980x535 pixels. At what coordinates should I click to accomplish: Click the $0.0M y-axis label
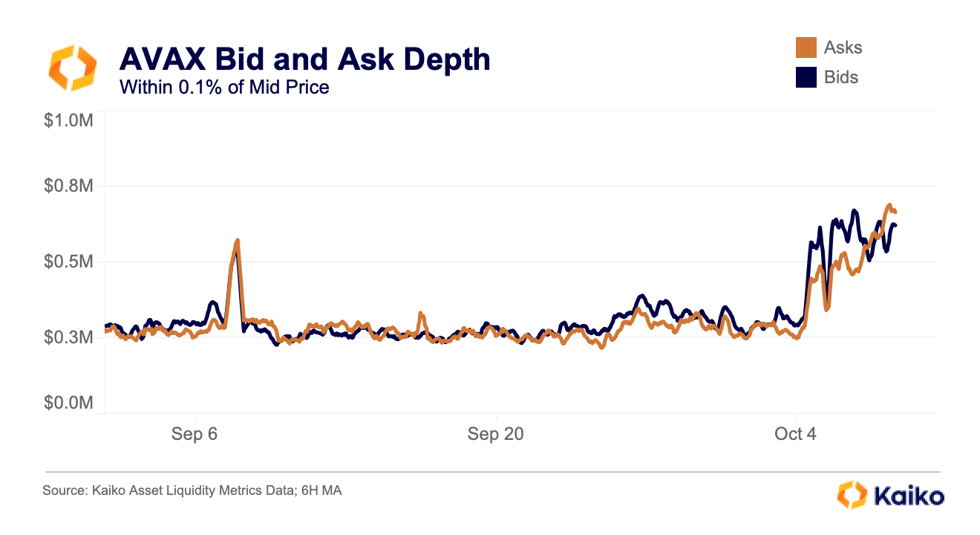(68, 403)
